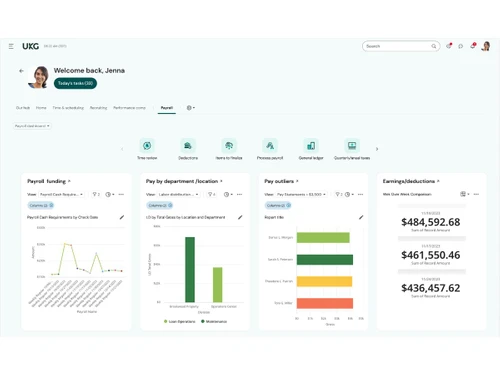The image size is (500, 375).
Task: Click the orange bottom bar in Pay outliers
Action: point(325,303)
